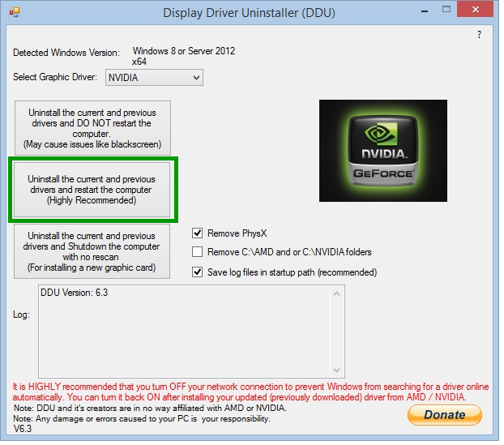The image size is (504, 445).
Task: Click inside the Log text box
Action: coord(191,332)
